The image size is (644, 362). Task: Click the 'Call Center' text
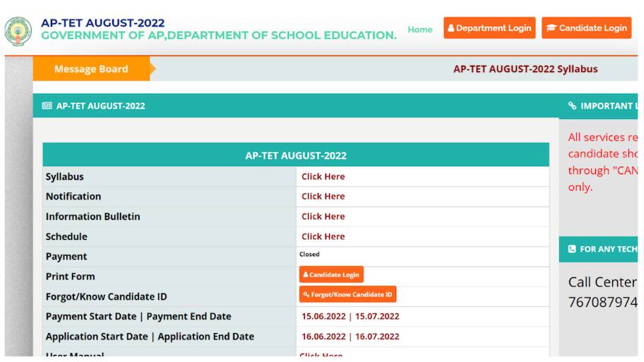(x=602, y=282)
